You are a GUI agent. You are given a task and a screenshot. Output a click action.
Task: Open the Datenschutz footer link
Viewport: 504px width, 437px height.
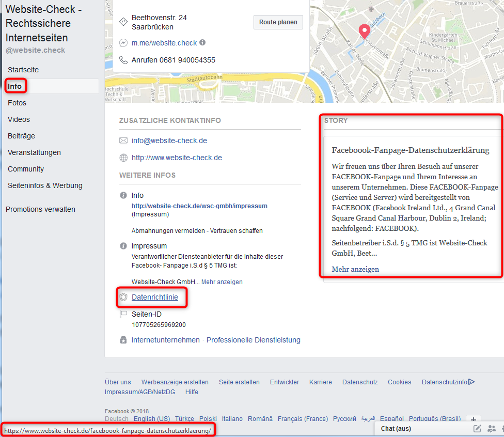(x=360, y=382)
